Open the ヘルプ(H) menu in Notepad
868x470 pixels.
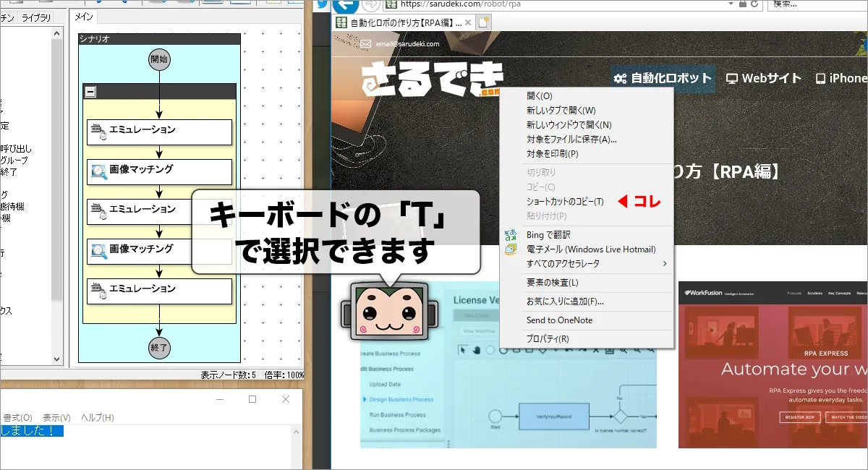pyautogui.click(x=98, y=418)
